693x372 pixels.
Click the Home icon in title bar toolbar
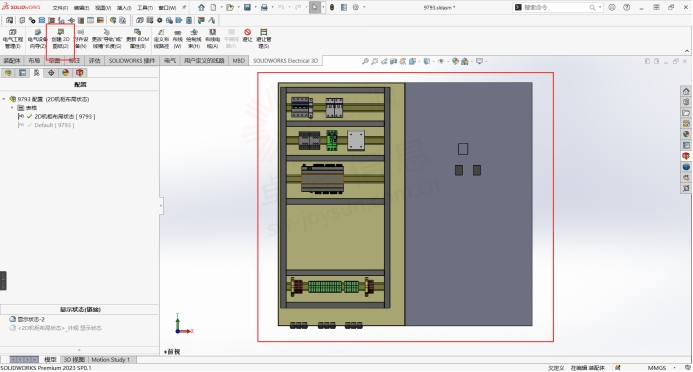coord(201,7)
